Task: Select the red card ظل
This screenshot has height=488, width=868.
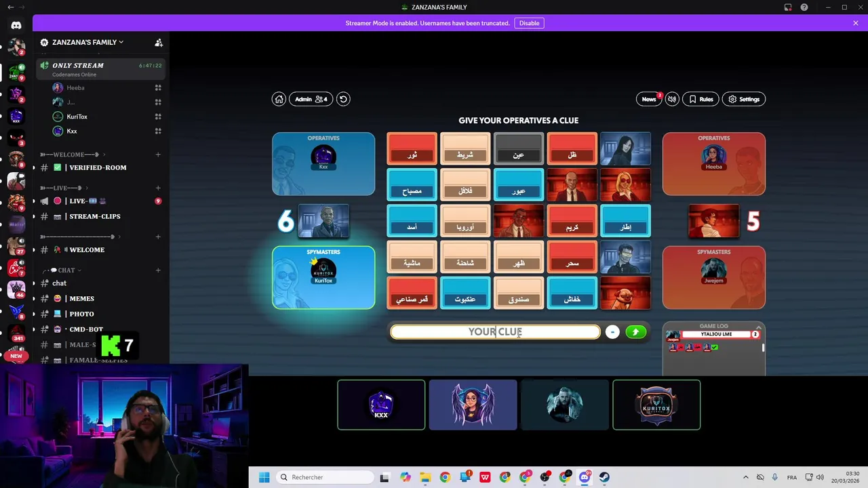Action: [x=572, y=148]
